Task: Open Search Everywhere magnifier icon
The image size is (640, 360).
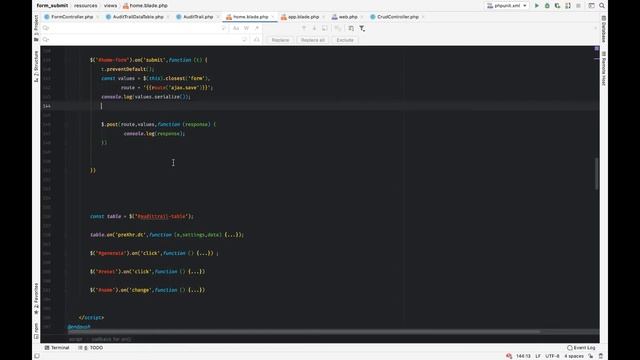Action: coord(602,6)
